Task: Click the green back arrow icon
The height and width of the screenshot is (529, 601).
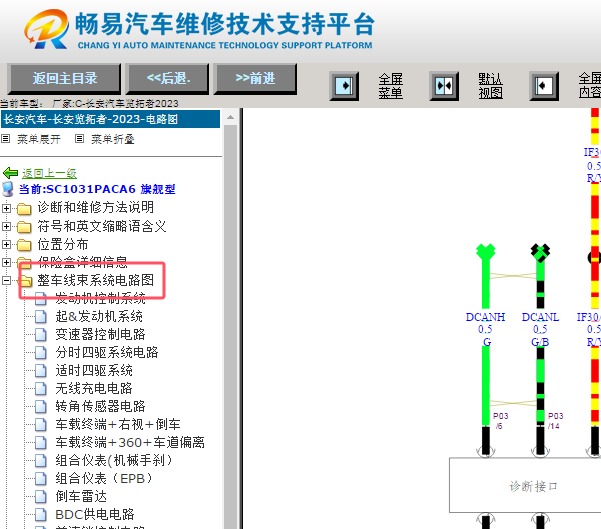Action: click(x=10, y=173)
